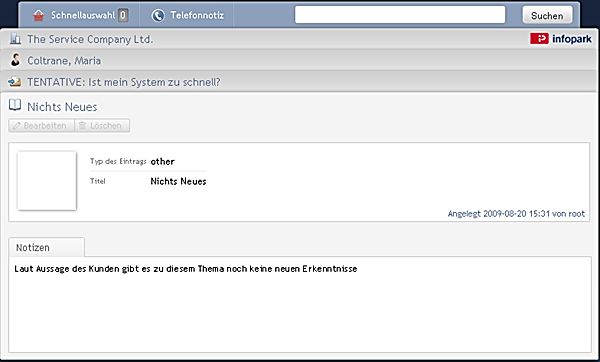Click the pencil icon in Bearbeiten
This screenshot has height=362, width=600.
[x=16, y=126]
